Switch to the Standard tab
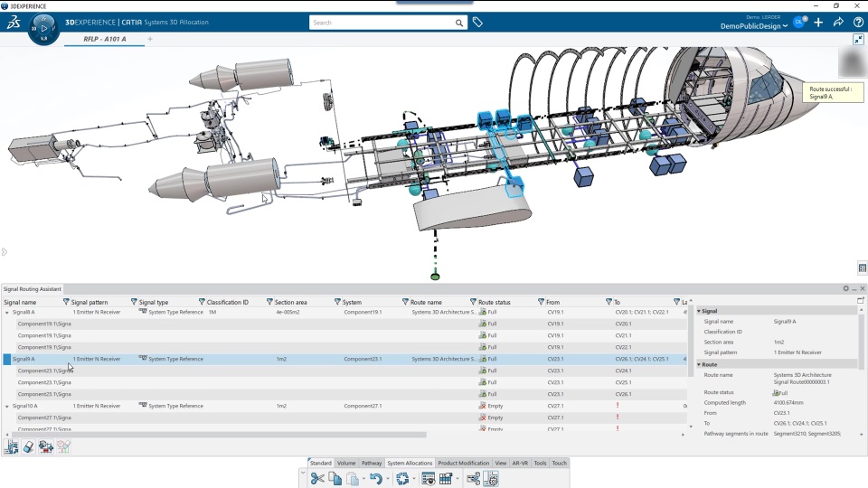868x488 pixels. click(320, 463)
